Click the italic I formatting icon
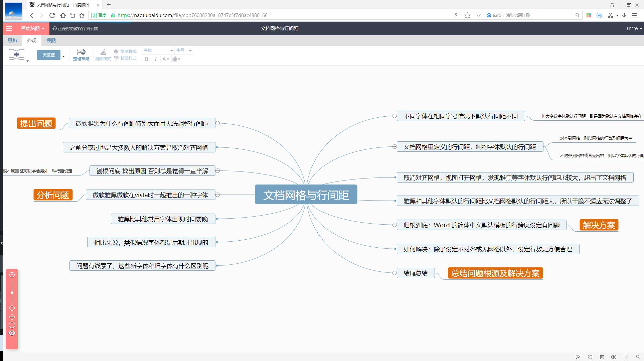The image size is (644, 361). [156, 59]
